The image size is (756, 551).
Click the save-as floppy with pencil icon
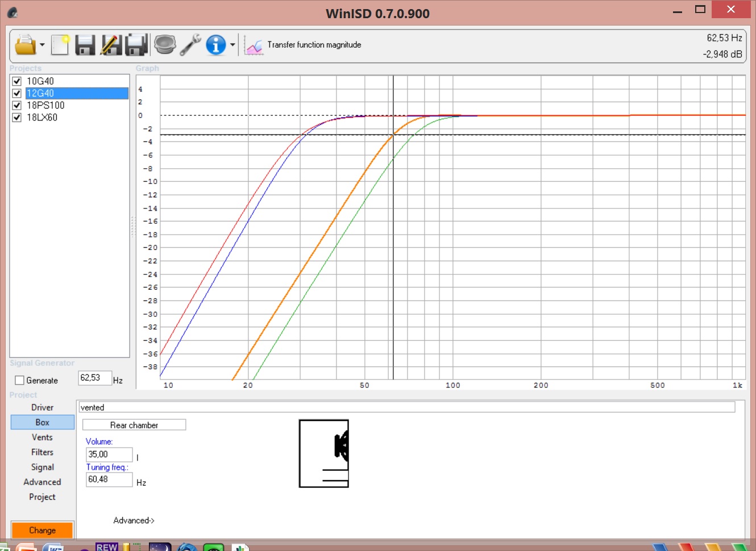coord(111,45)
